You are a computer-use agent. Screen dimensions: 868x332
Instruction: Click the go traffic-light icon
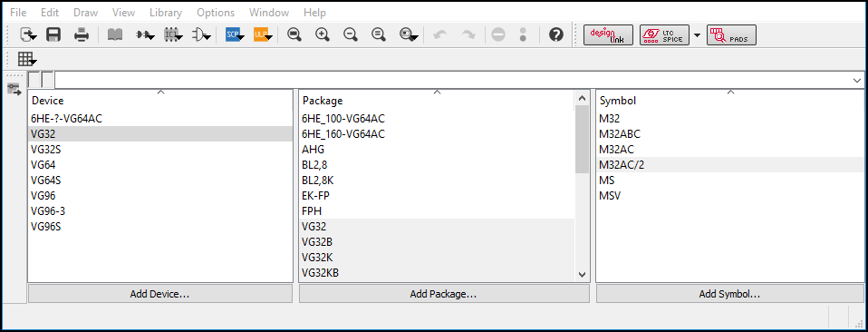click(523, 34)
